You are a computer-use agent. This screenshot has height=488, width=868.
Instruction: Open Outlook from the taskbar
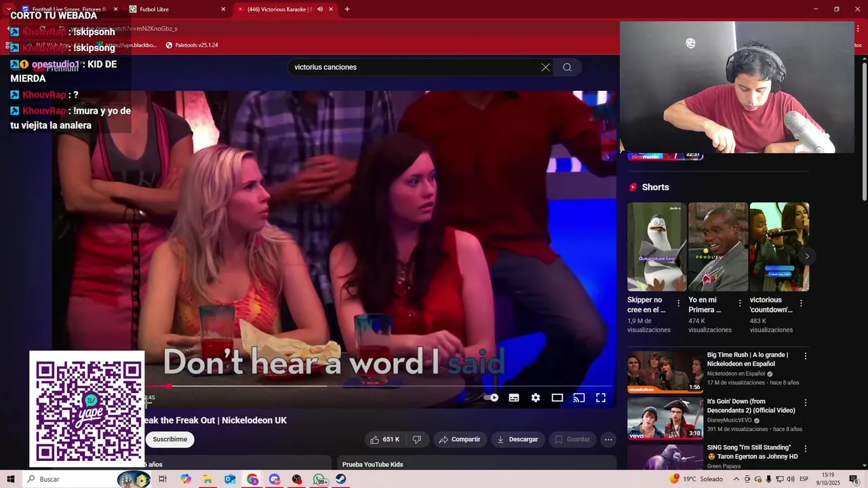[230, 479]
